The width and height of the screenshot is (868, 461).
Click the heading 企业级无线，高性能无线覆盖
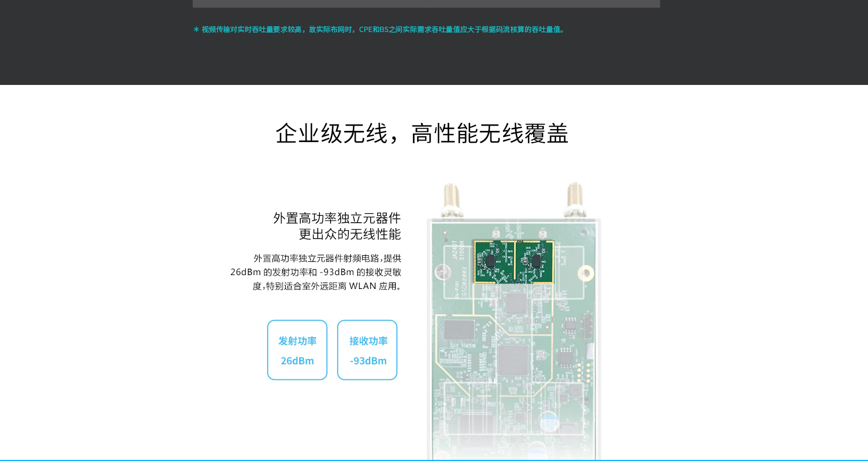[422, 134]
